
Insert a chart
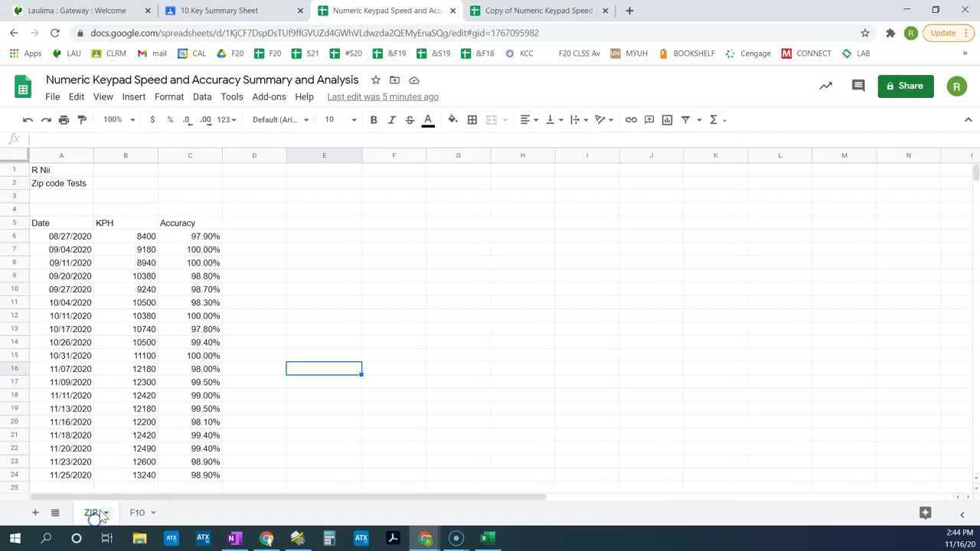click(x=667, y=120)
